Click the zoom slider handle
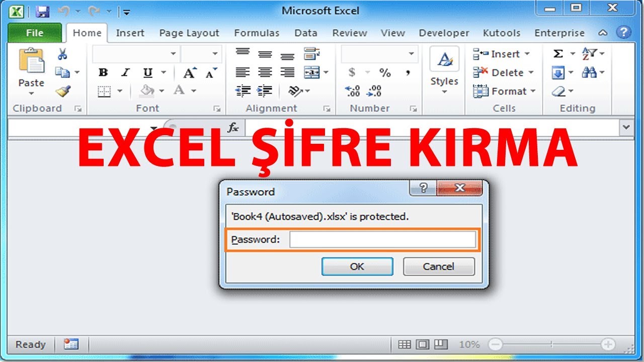This screenshot has width=644, height=362. (552, 344)
